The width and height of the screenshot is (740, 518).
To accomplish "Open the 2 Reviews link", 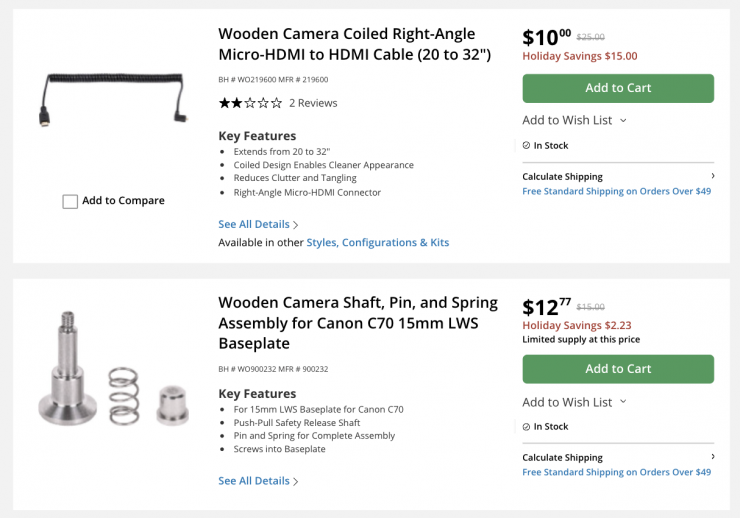I will tap(313, 103).
